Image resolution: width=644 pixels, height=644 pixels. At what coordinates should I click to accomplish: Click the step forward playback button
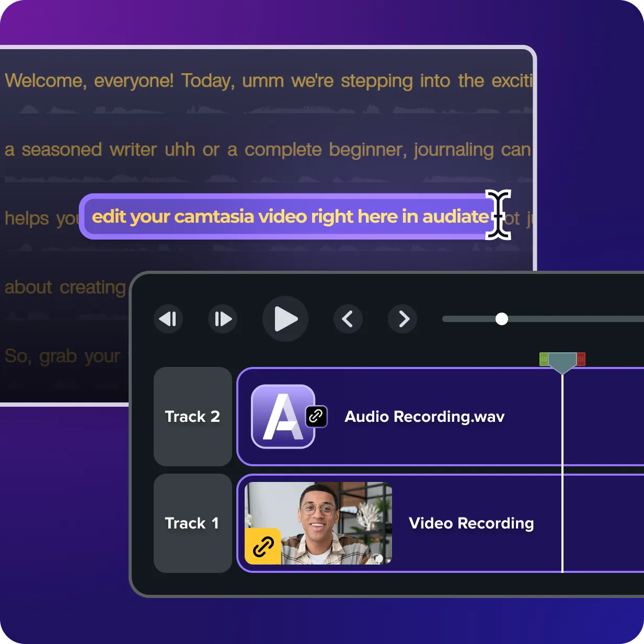coord(223,319)
